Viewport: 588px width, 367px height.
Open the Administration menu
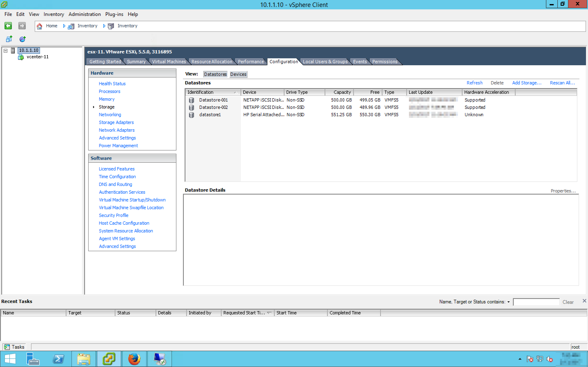coord(84,14)
